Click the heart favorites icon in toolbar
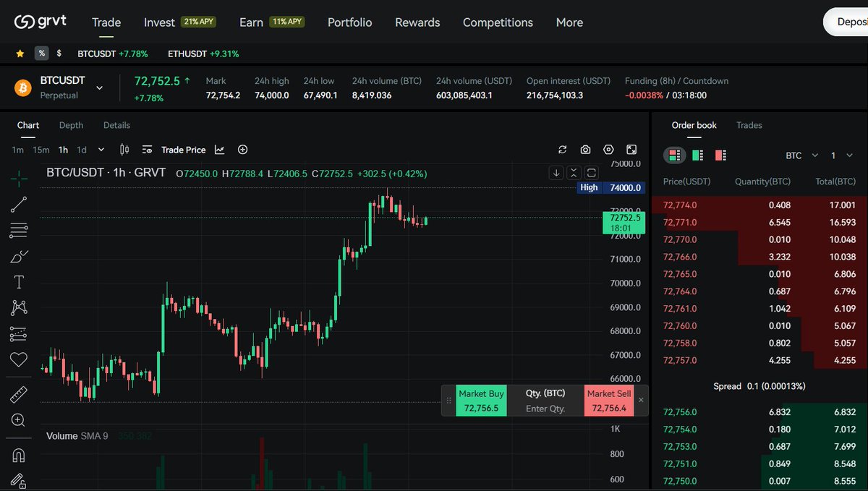This screenshot has height=491, width=868. pyautogui.click(x=19, y=359)
